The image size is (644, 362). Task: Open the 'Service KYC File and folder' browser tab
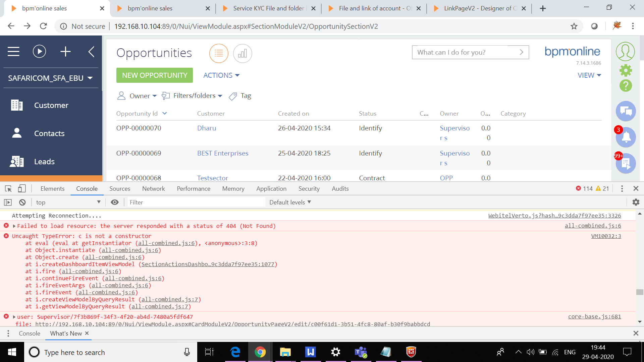pos(269,8)
